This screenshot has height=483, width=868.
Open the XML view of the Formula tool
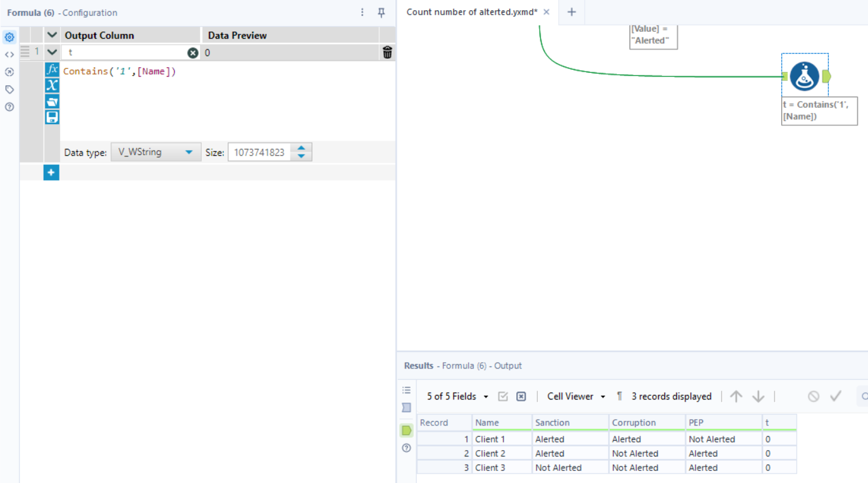tap(9, 54)
